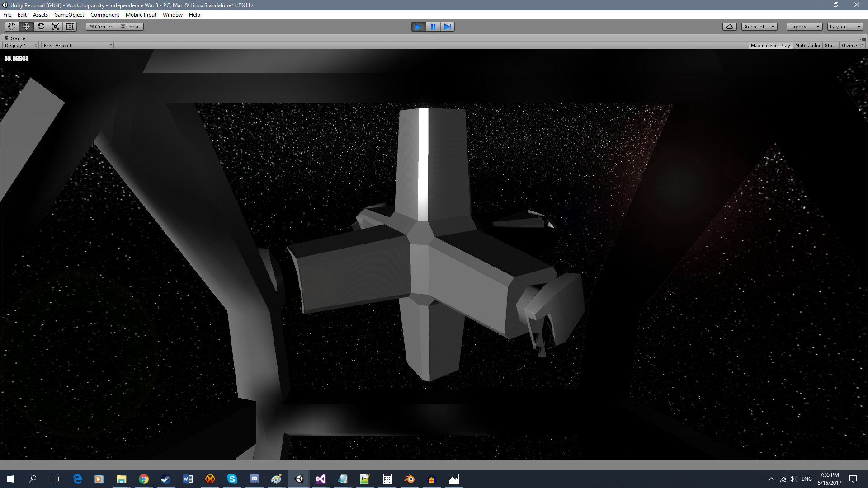The width and height of the screenshot is (868, 488).
Task: Switch to Google Chrome
Action: pos(143,479)
